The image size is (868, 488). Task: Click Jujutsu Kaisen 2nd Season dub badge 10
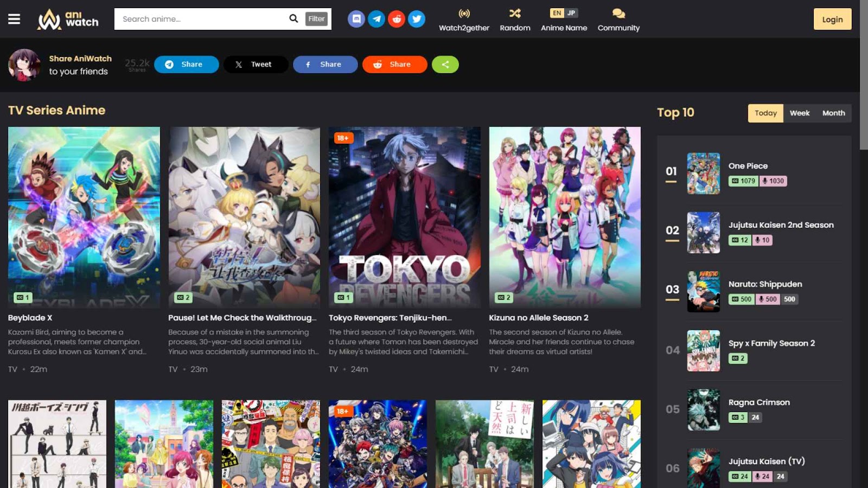point(762,240)
